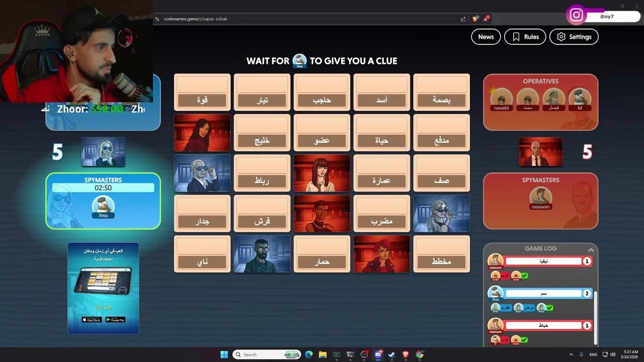This screenshot has height=362, width=644.
Task: Click revealed red agent card beside خليج
Action: [202, 133]
